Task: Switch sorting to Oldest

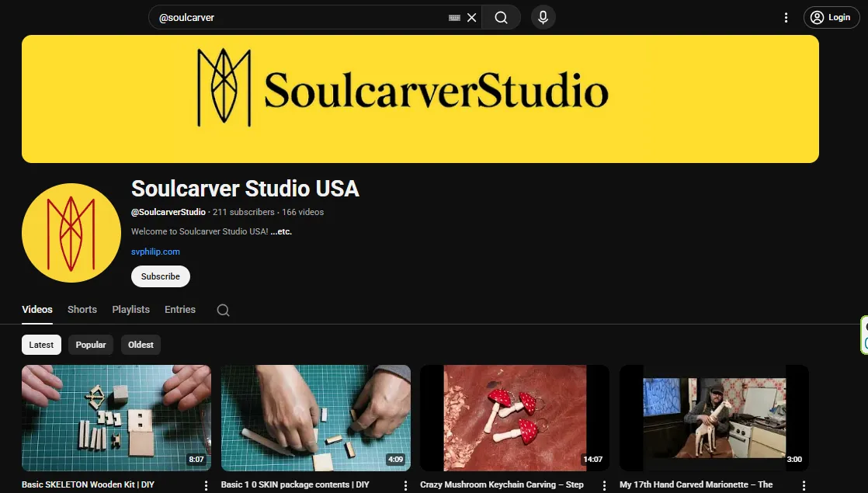Action: point(141,344)
